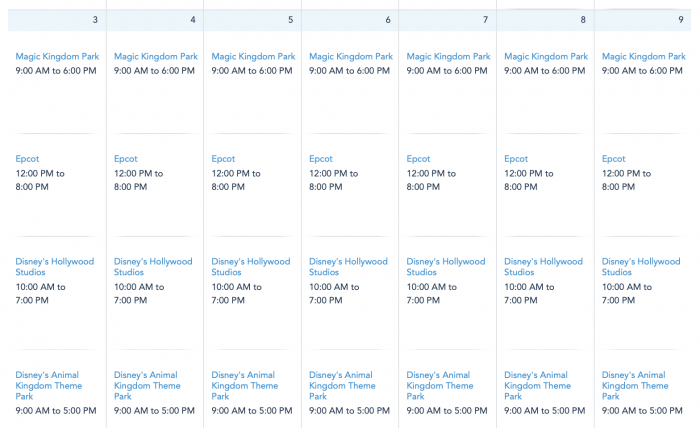Select the day 3 header cell

(x=55, y=19)
